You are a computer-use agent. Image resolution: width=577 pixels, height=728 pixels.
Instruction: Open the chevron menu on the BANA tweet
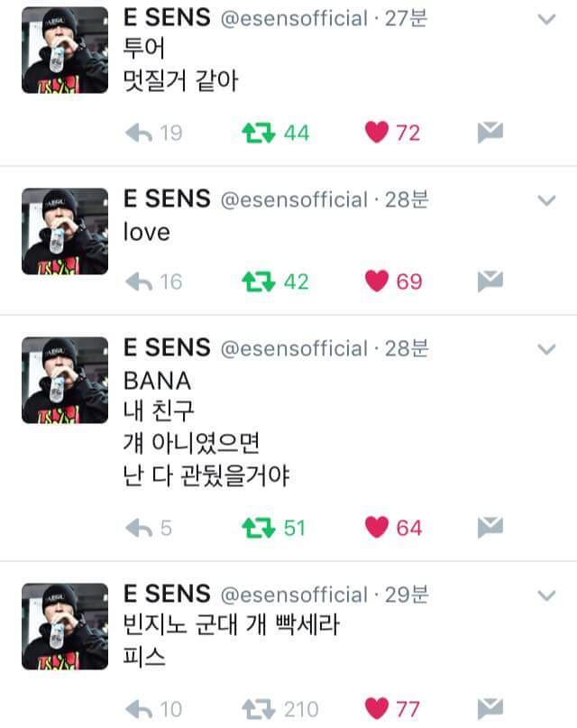546,349
